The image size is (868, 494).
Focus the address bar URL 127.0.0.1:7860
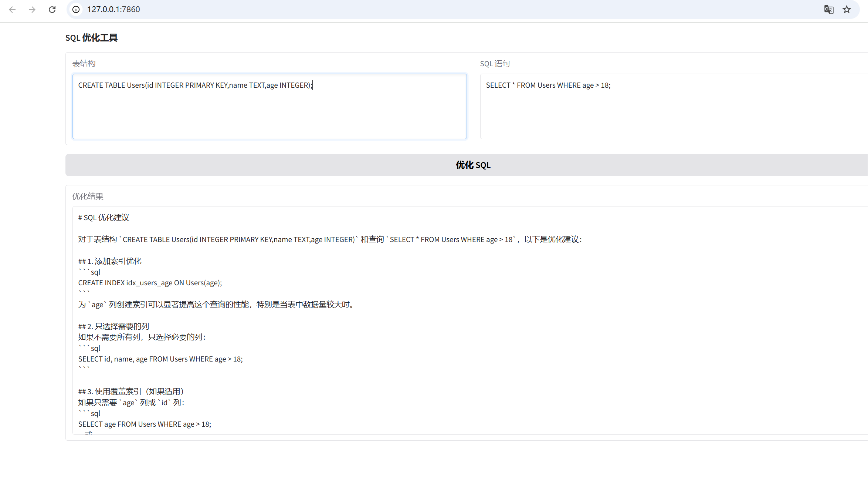[x=113, y=10]
